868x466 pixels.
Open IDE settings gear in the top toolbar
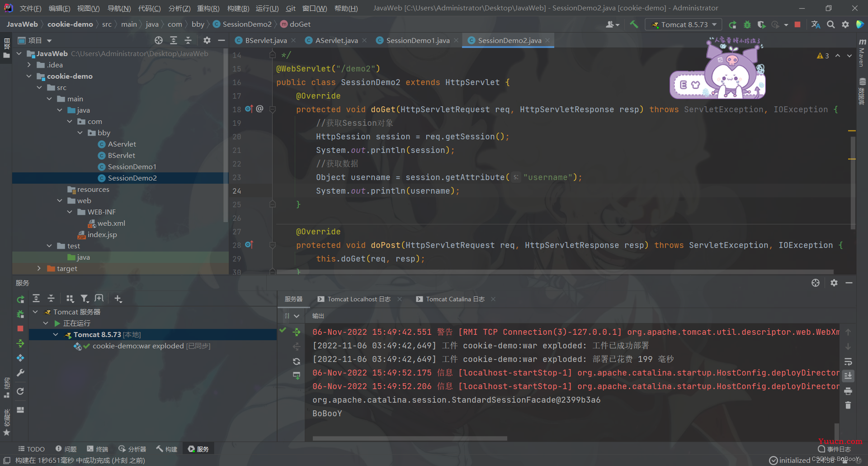click(x=845, y=24)
